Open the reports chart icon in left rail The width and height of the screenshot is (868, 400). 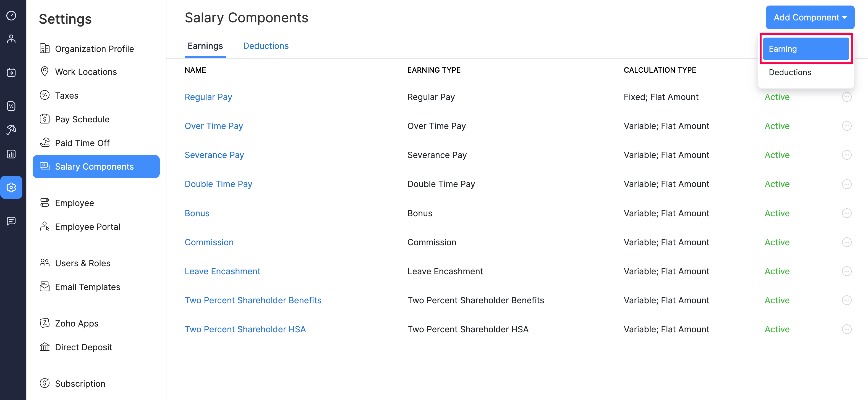coord(11,154)
